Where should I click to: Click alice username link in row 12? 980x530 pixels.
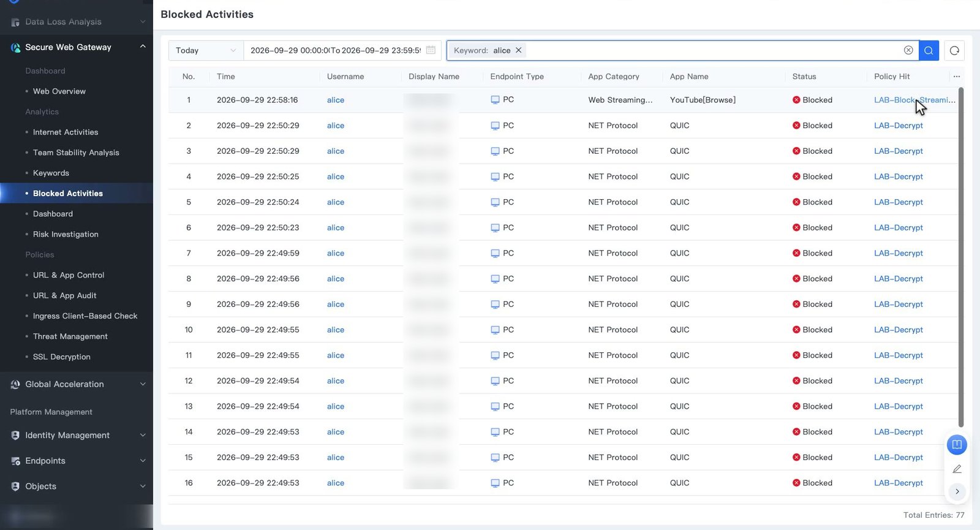click(336, 381)
